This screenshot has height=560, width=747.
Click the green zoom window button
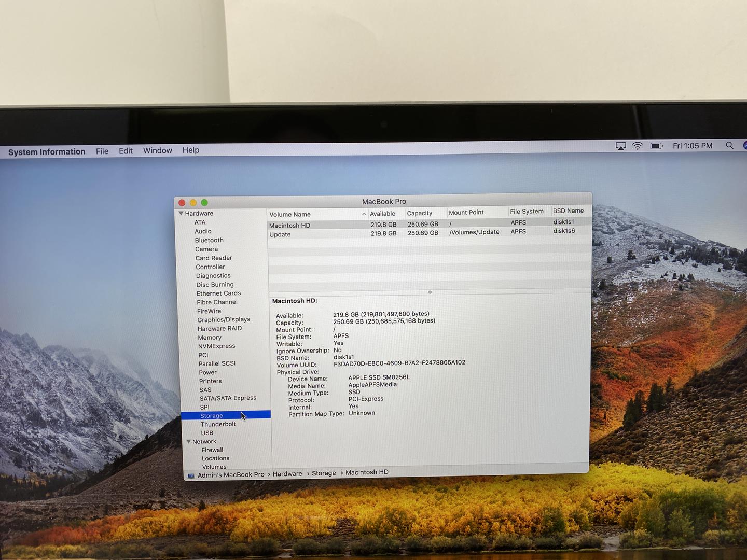tap(204, 203)
